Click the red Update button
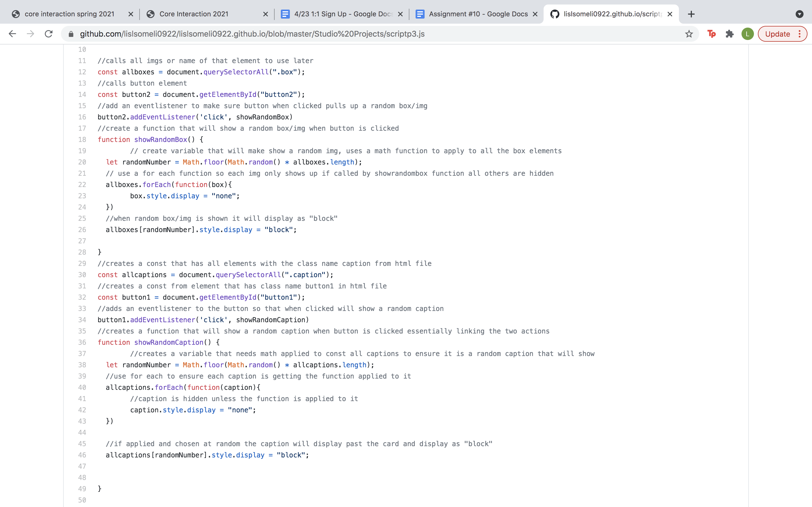 777,34
